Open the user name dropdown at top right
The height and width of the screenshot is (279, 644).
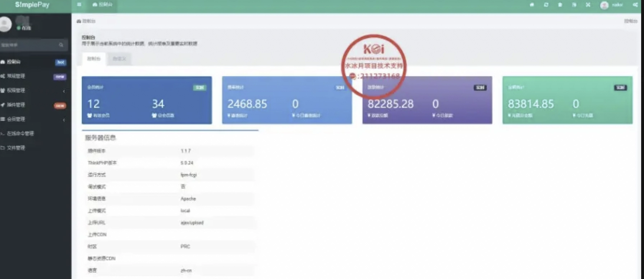click(x=617, y=5)
